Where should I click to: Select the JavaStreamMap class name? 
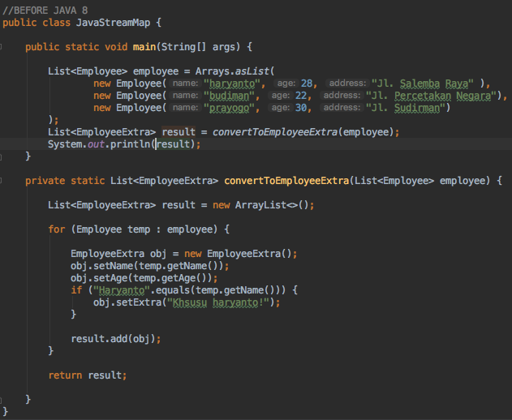click(x=113, y=23)
